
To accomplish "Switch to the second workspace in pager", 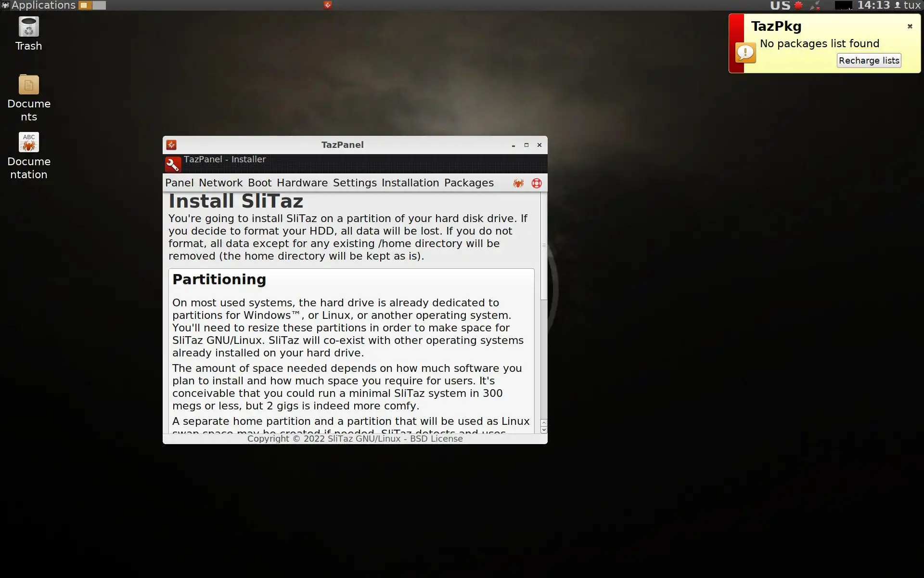I will (99, 5).
